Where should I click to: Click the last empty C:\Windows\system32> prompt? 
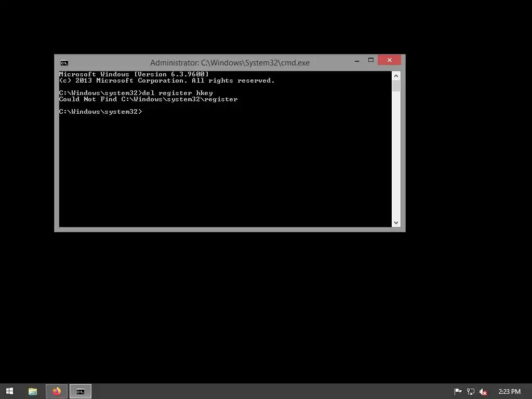(x=100, y=112)
